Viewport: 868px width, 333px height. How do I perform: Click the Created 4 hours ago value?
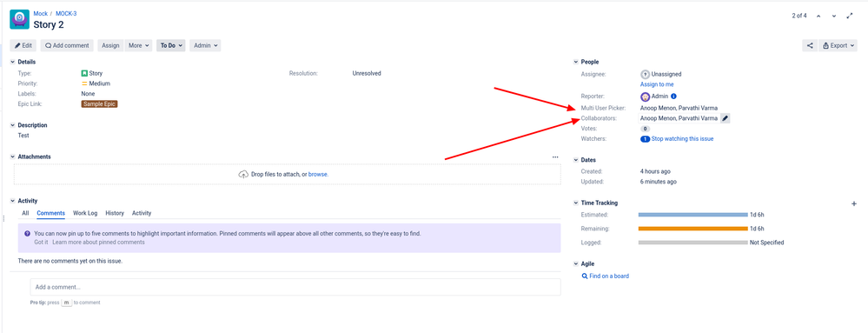pyautogui.click(x=655, y=172)
